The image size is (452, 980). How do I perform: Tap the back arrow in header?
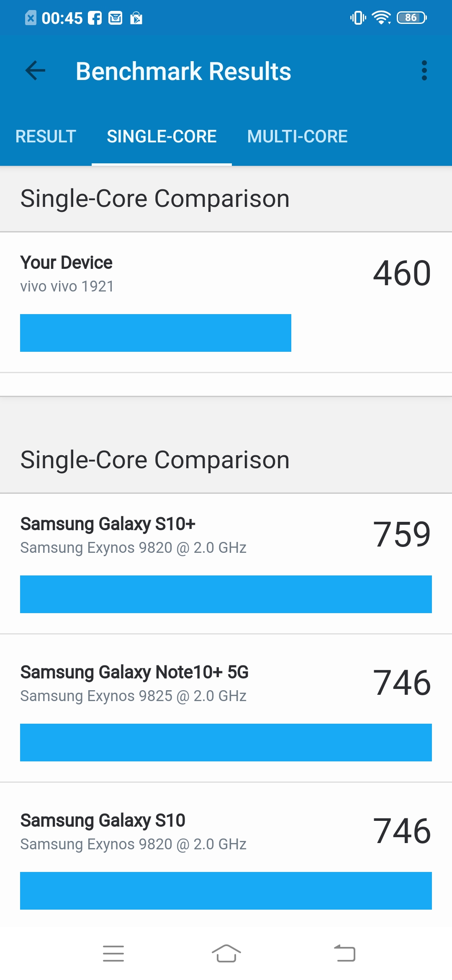click(x=35, y=70)
